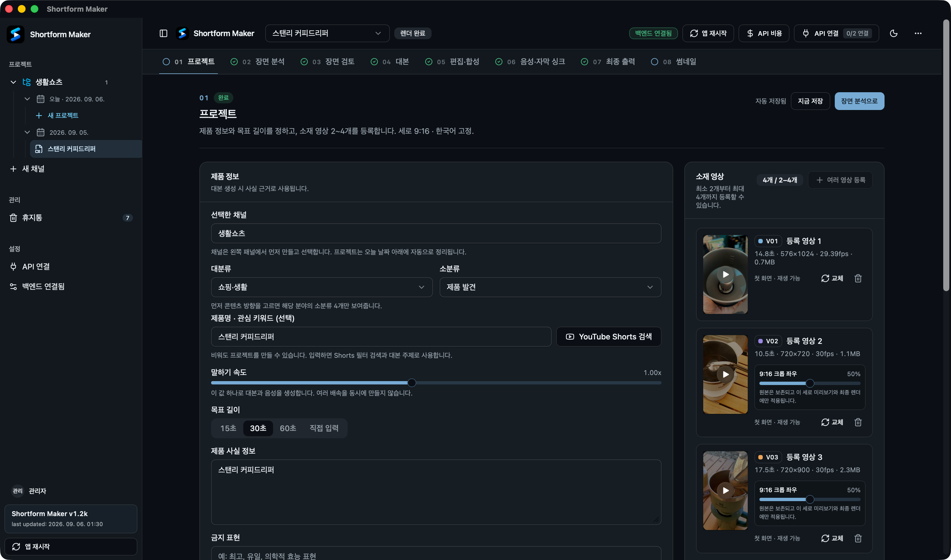Adjust the 말하기 속도 slider handle
951x560 pixels.
point(412,383)
